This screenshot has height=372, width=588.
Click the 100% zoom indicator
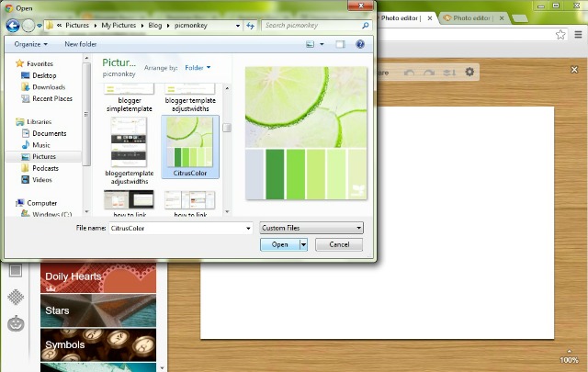pos(569,360)
